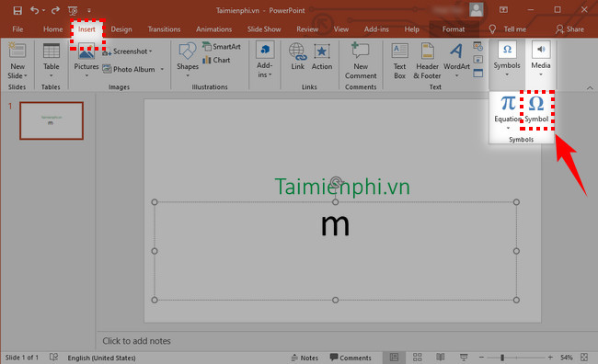This screenshot has height=364, width=598.
Task: Open the Format contextual tab
Action: pos(454,29)
